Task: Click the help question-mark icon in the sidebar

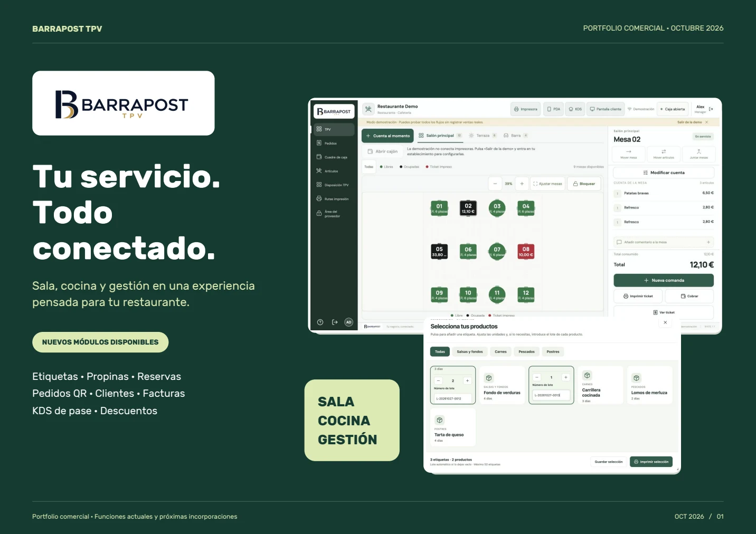Action: [320, 322]
